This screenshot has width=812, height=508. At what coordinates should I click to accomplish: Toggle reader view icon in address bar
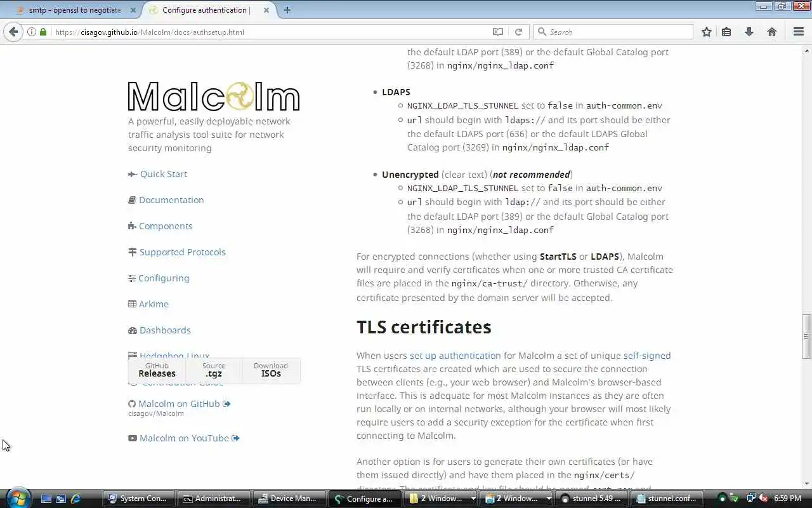[x=498, y=32]
